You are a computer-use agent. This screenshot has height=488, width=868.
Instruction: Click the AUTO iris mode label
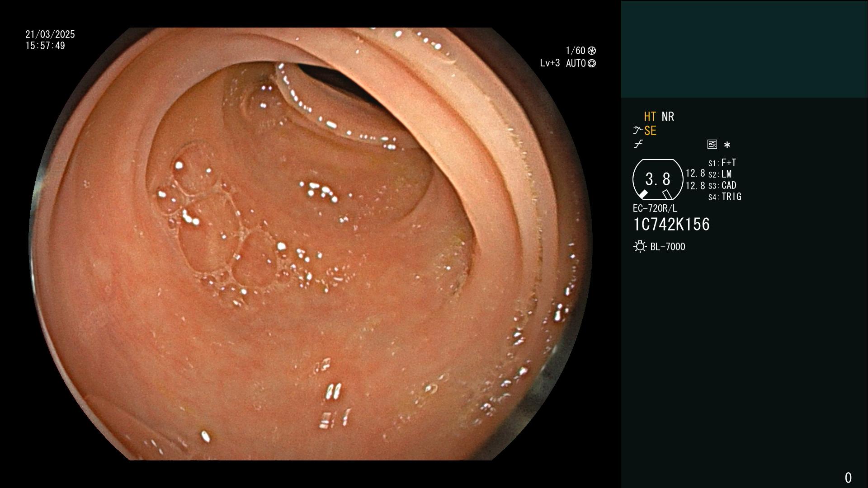click(x=576, y=63)
